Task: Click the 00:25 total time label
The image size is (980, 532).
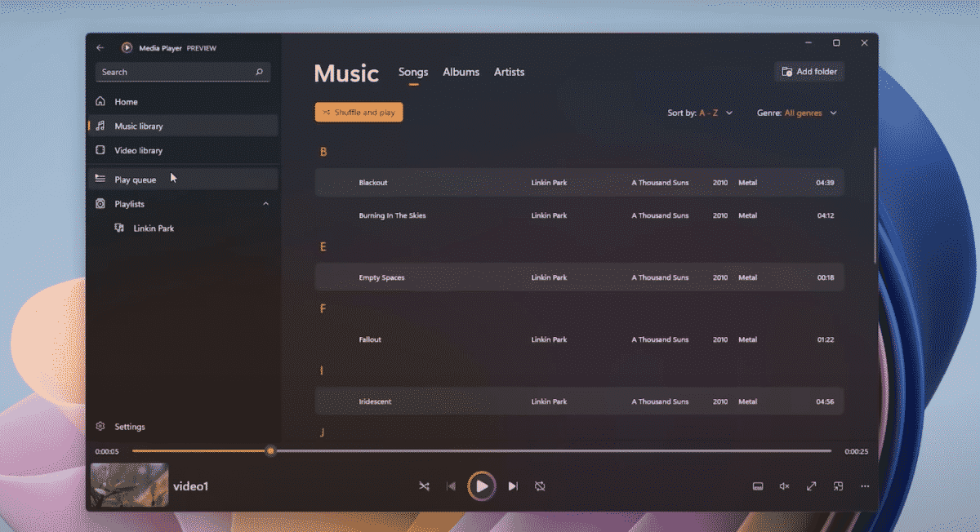Action: pos(857,451)
